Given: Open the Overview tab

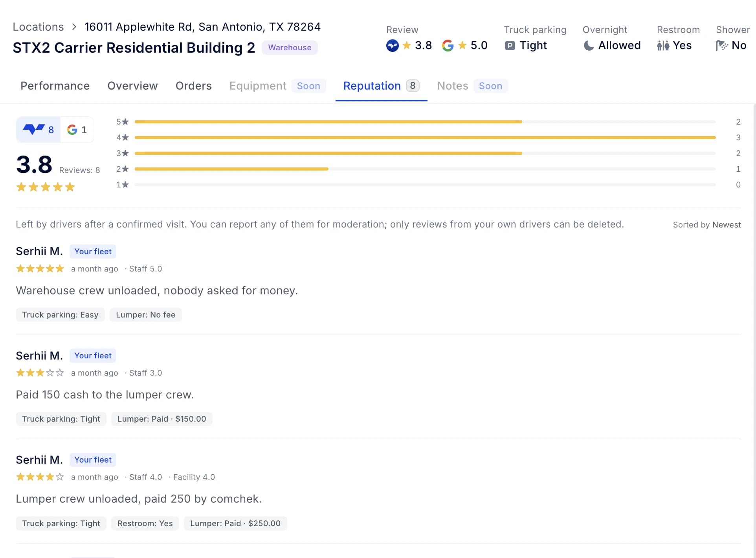Looking at the screenshot, I should click(132, 86).
